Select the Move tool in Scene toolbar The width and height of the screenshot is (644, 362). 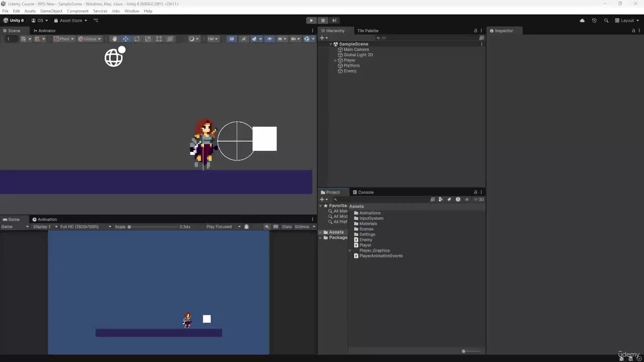pos(126,39)
